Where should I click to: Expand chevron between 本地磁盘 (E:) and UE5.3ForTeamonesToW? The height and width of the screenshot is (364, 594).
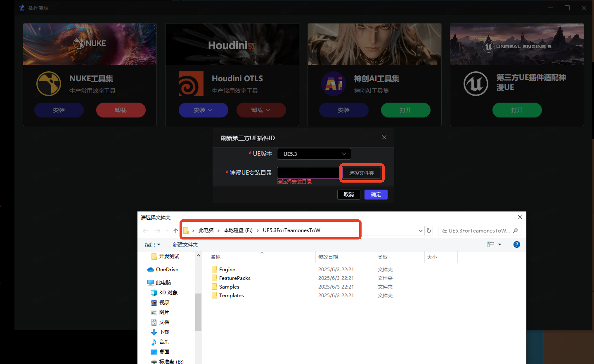tap(258, 230)
